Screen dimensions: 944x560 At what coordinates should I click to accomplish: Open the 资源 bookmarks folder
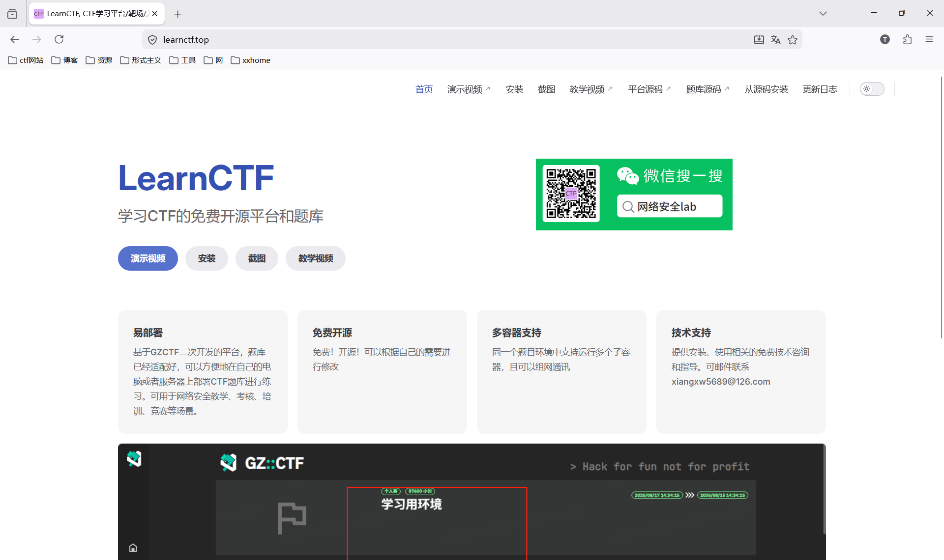click(x=99, y=60)
